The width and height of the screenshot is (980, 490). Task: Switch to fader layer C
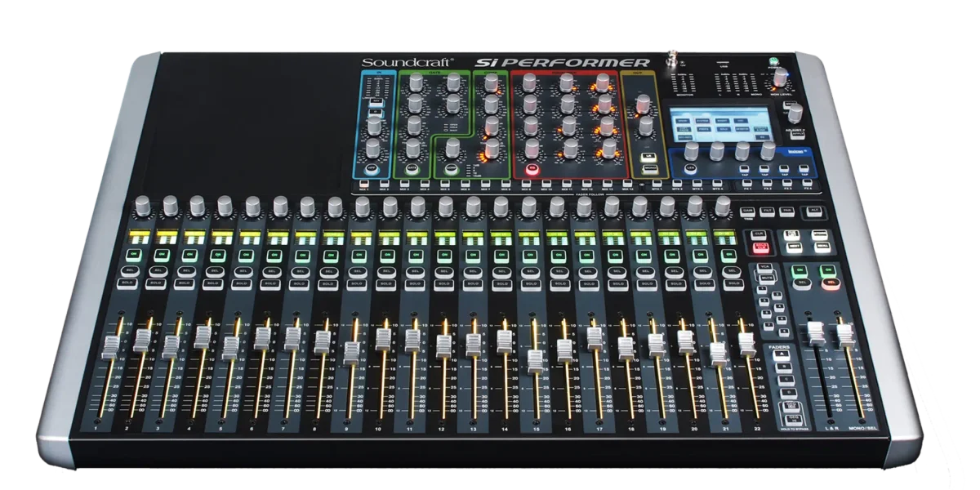786,381
